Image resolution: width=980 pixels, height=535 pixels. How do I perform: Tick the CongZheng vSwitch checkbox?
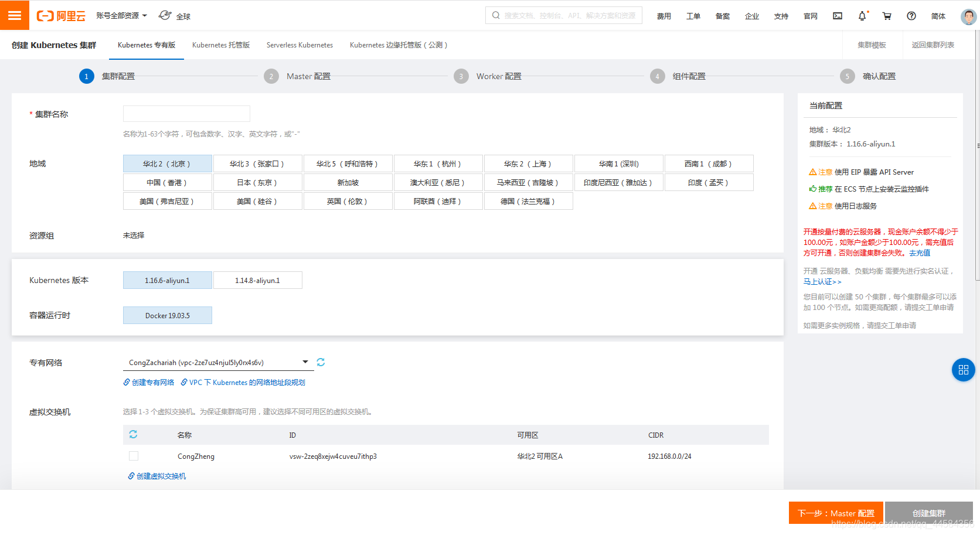(134, 456)
